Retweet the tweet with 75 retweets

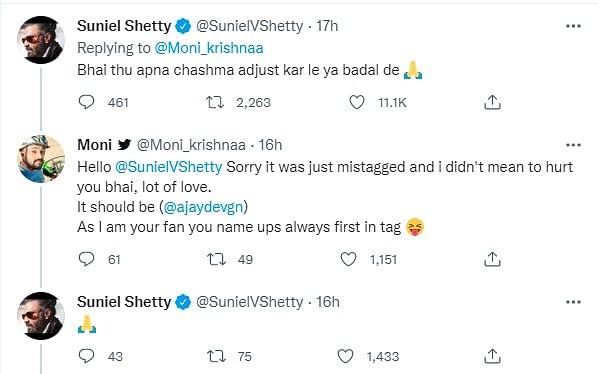pos(216,356)
